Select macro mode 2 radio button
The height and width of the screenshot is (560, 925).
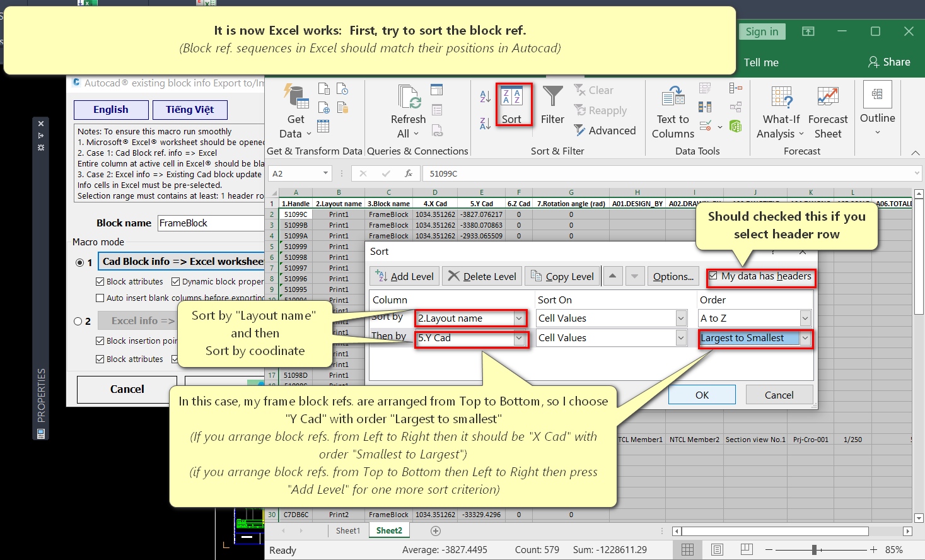click(x=78, y=322)
